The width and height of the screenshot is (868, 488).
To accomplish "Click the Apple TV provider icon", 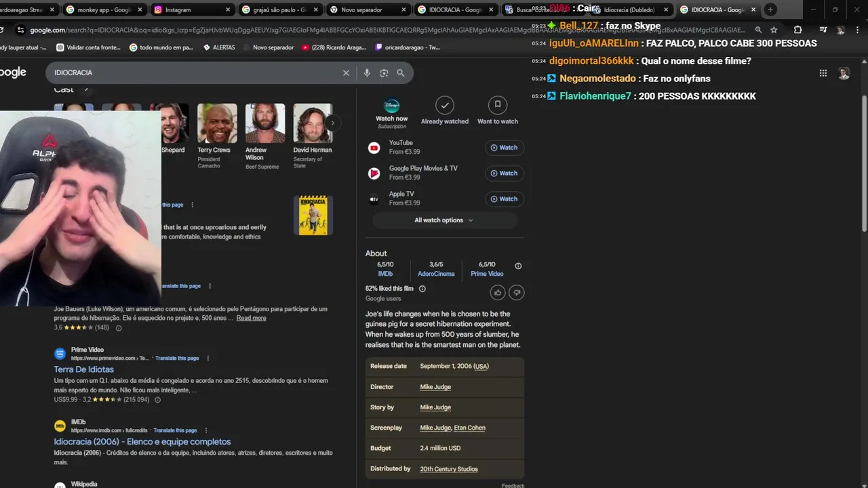I will [374, 199].
